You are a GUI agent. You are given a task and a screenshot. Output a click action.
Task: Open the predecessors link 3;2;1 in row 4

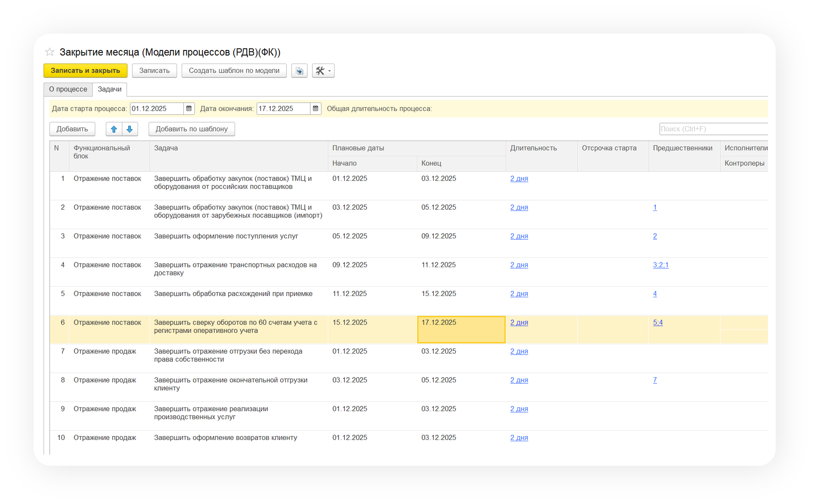[660, 265]
